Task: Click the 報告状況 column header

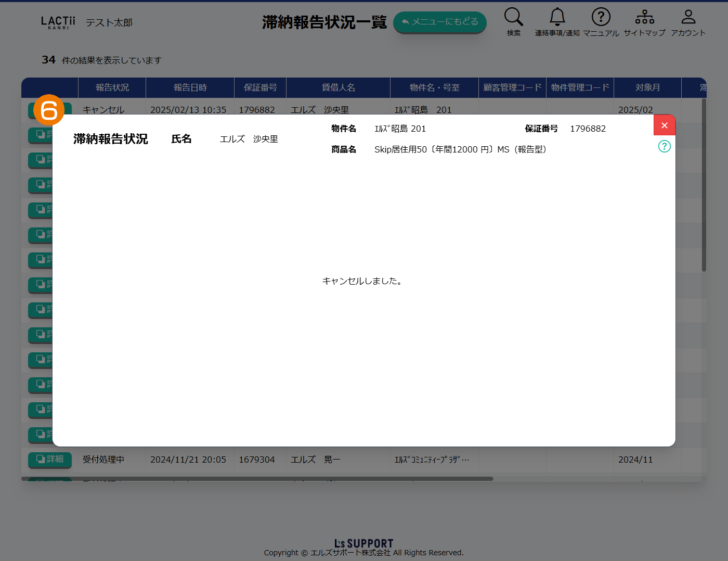Action: 112,87
